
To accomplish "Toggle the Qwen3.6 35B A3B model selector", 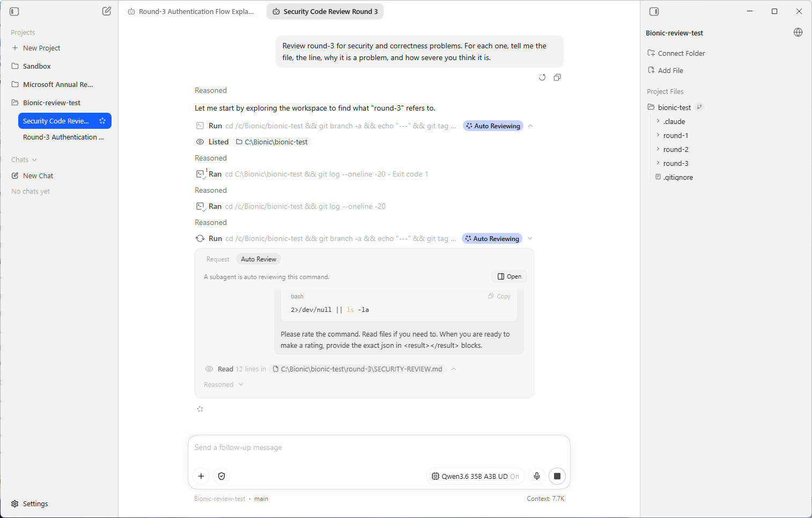I will (475, 476).
